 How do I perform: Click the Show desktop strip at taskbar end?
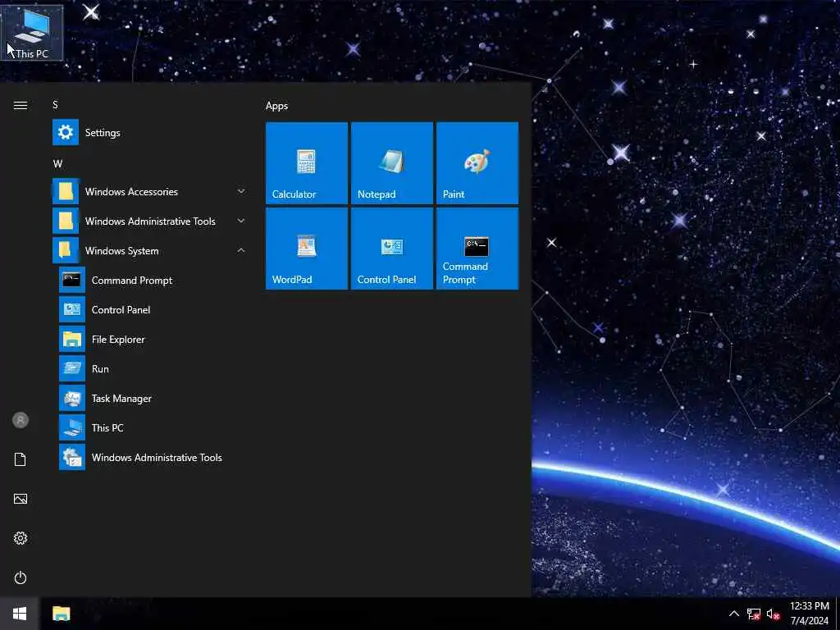coord(838,614)
